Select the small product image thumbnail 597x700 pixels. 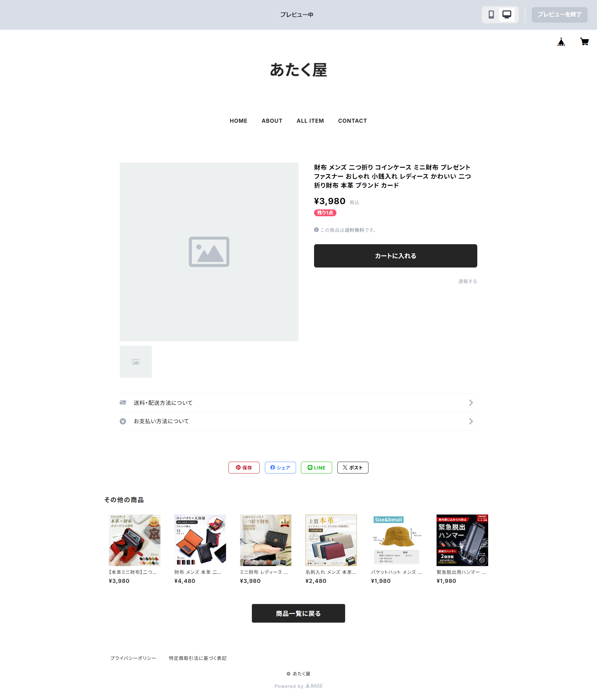[136, 362]
